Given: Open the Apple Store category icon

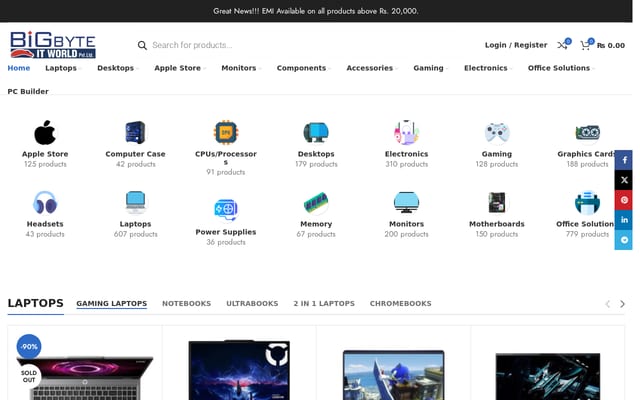Looking at the screenshot, I should (x=45, y=132).
